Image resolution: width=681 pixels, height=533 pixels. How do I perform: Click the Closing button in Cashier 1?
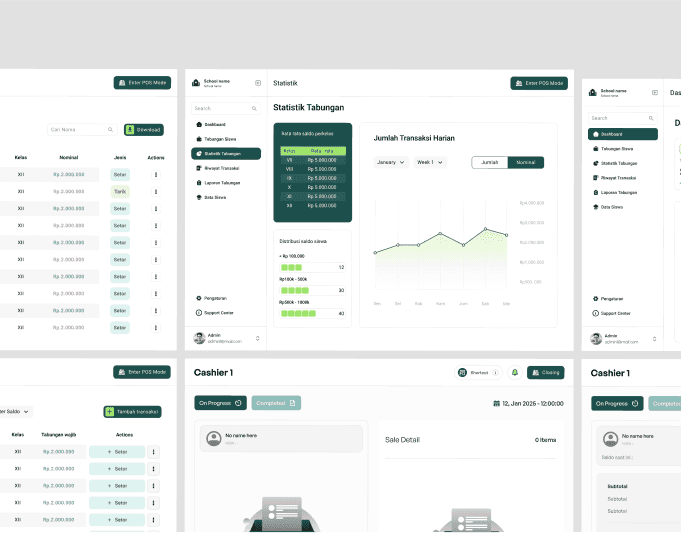pos(545,373)
